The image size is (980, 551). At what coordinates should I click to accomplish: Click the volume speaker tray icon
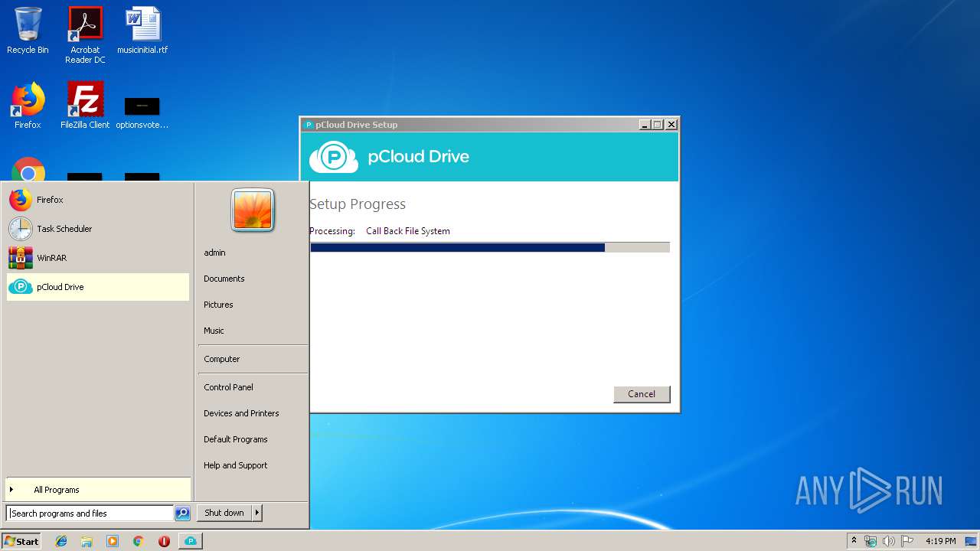click(888, 541)
